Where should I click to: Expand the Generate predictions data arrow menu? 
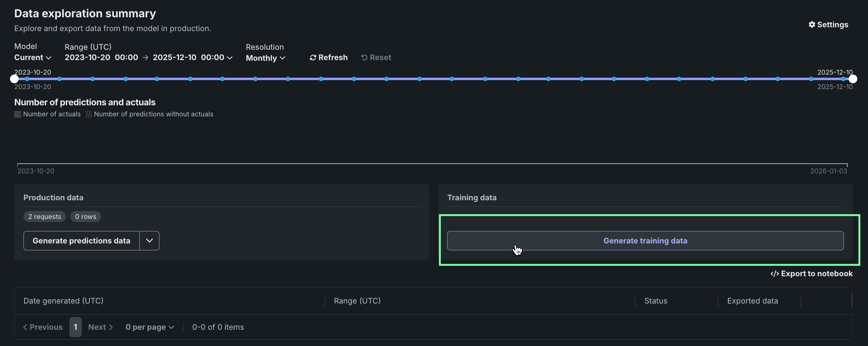[149, 241]
